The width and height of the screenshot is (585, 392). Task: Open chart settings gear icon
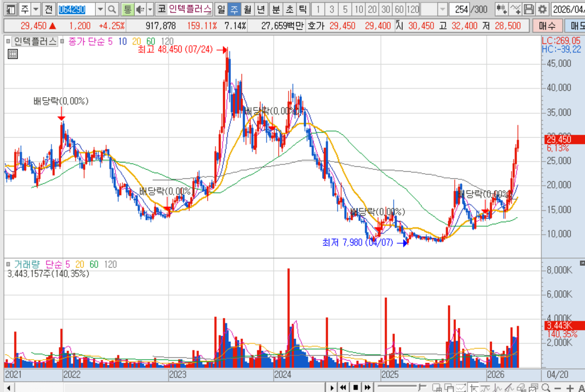pyautogui.click(x=542, y=9)
